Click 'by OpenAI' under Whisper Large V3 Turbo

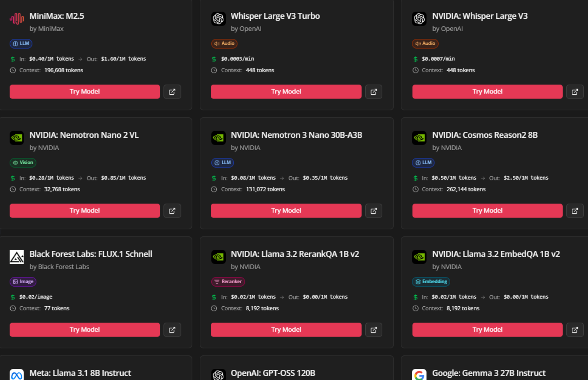click(x=246, y=29)
